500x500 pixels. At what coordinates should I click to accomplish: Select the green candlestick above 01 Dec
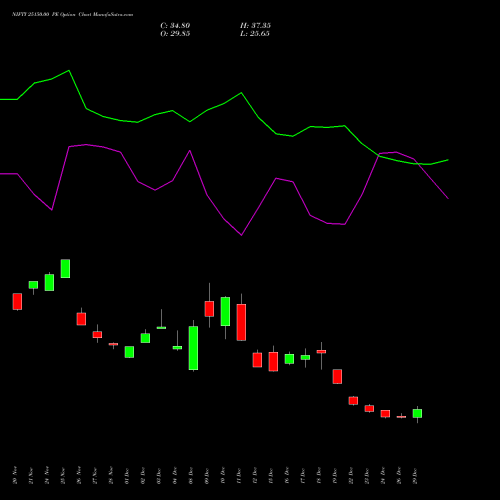click(x=129, y=352)
